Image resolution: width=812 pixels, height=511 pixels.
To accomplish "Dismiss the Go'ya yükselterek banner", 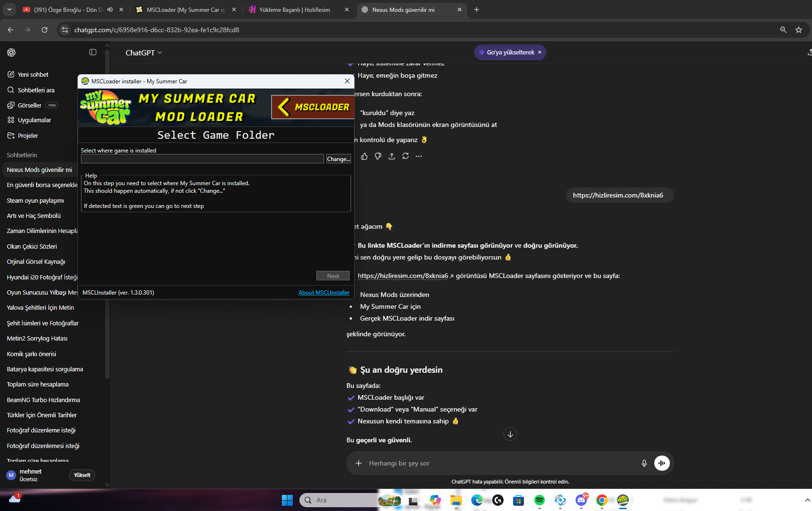I will 540,53.
